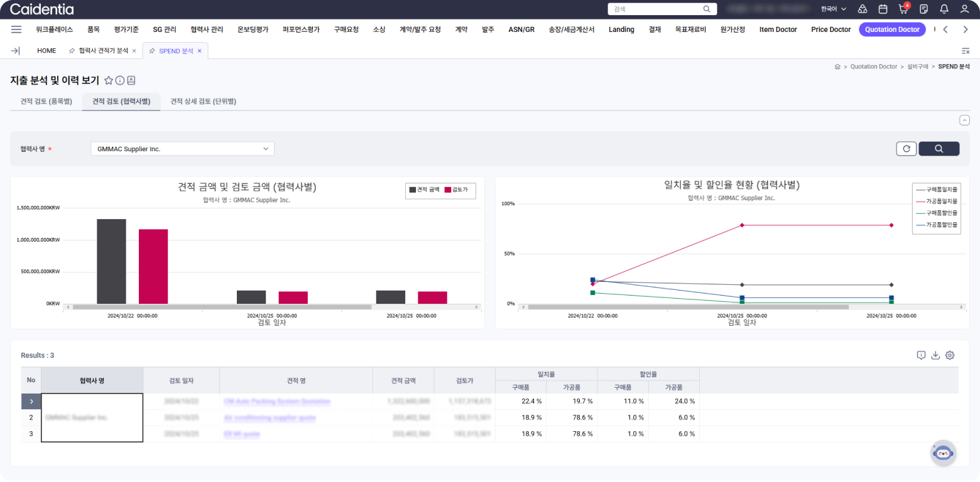Click the user profile icon

coord(964,9)
